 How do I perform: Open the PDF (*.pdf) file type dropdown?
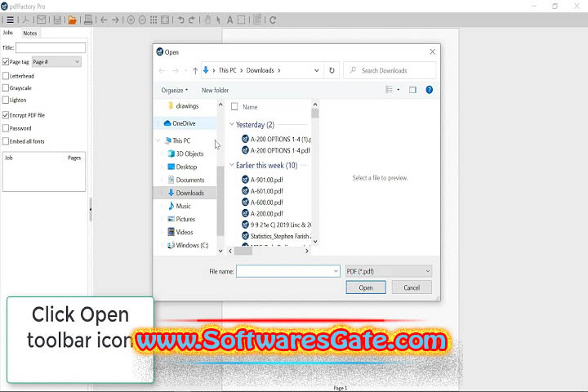[389, 271]
